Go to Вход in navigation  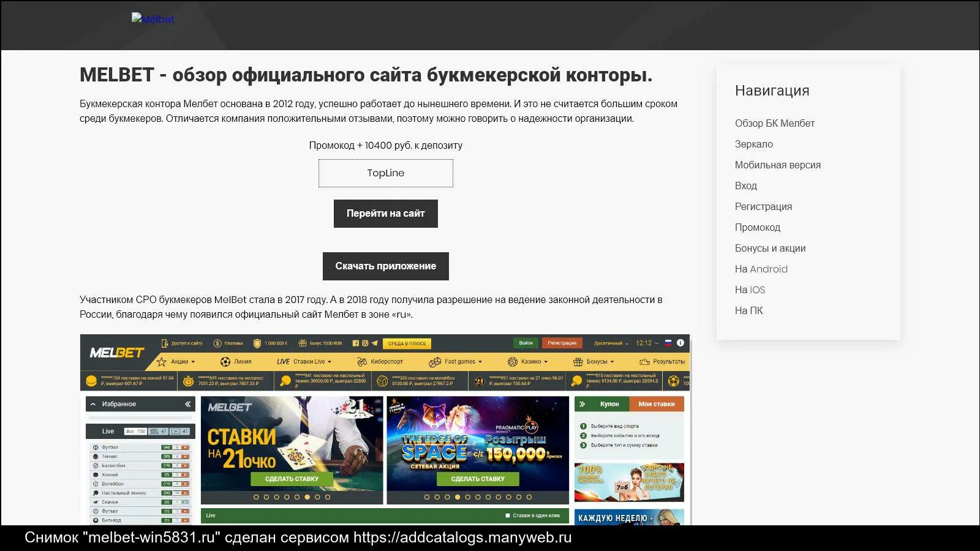746,186
